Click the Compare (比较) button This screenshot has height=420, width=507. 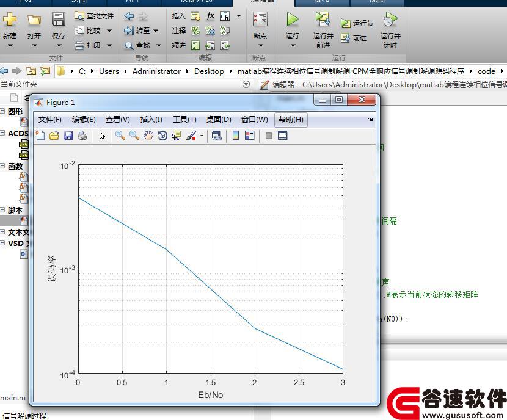pyautogui.click(x=87, y=31)
